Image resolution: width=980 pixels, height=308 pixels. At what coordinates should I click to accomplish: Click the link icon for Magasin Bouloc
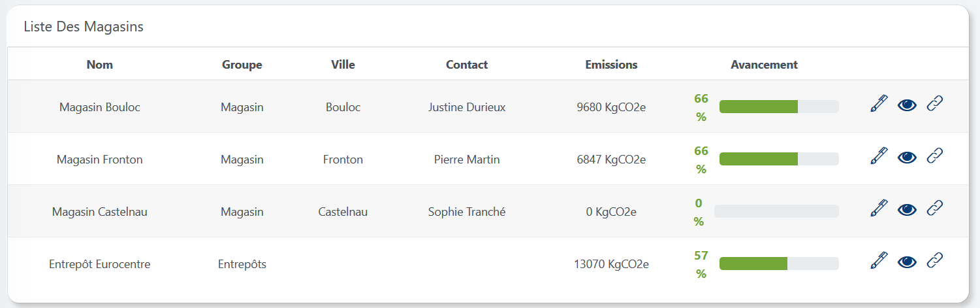pyautogui.click(x=935, y=104)
